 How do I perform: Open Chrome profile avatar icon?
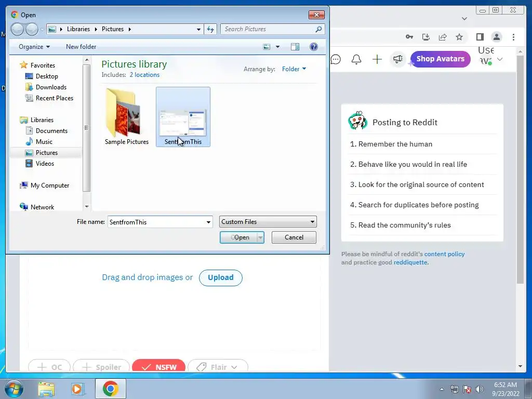[496, 37]
